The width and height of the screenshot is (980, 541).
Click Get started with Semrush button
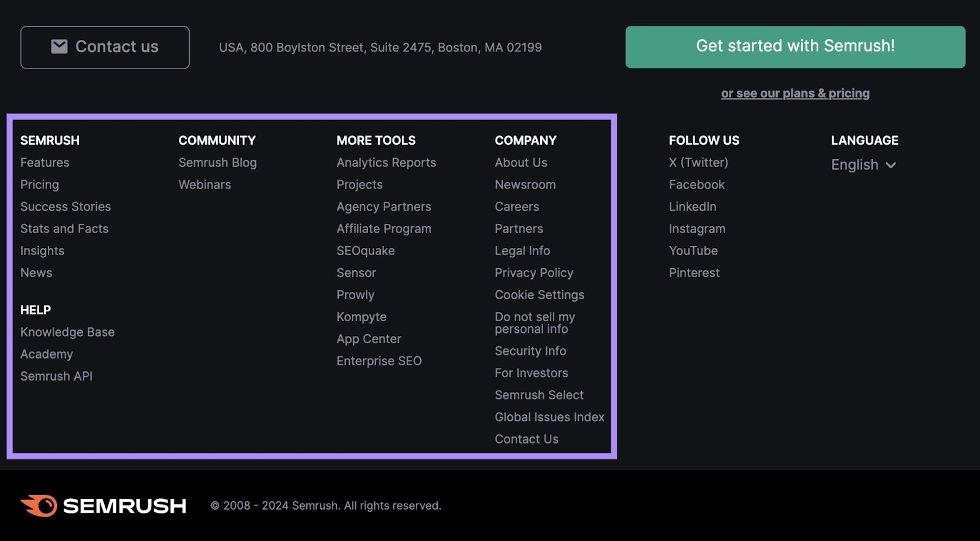coord(795,47)
